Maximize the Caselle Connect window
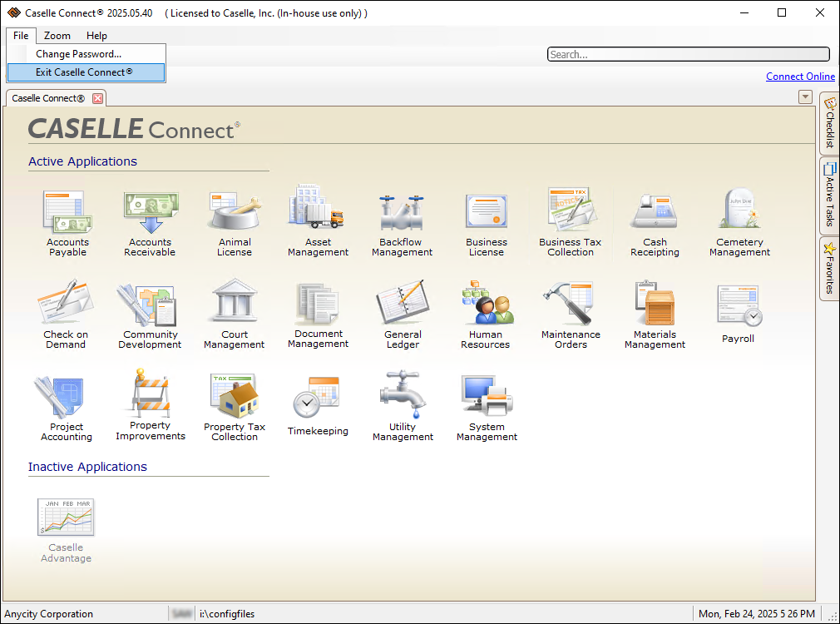The width and height of the screenshot is (840, 624). 782,12
